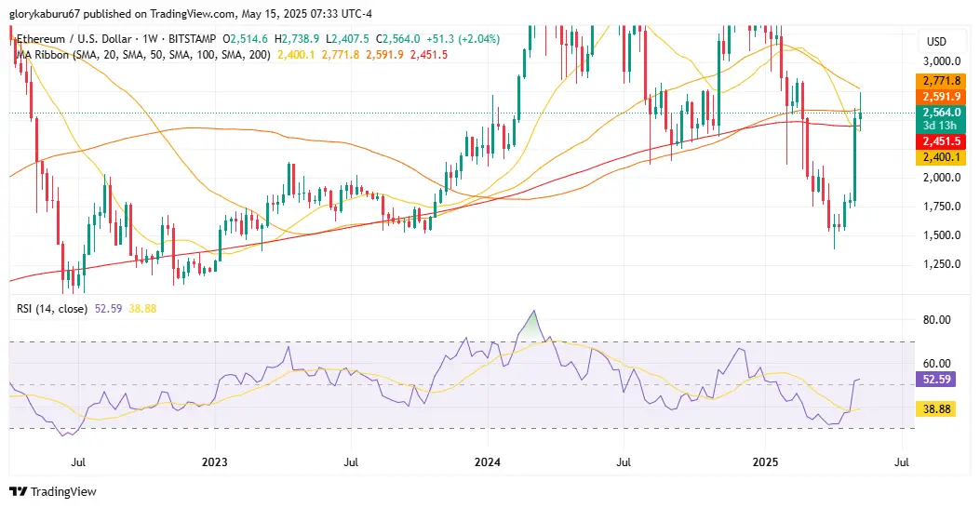Click the 3,000.0 level on the price scale
The height and width of the screenshot is (508, 980).
(941, 61)
